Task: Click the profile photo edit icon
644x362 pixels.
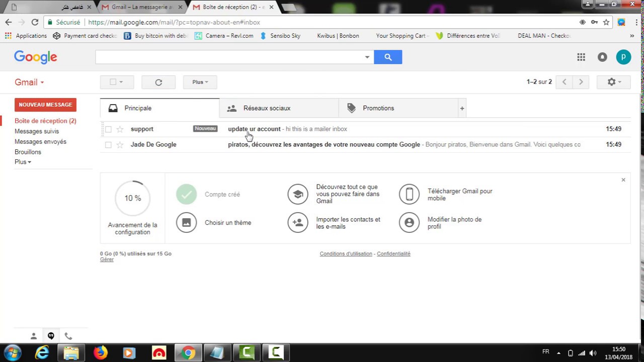Action: click(x=409, y=223)
